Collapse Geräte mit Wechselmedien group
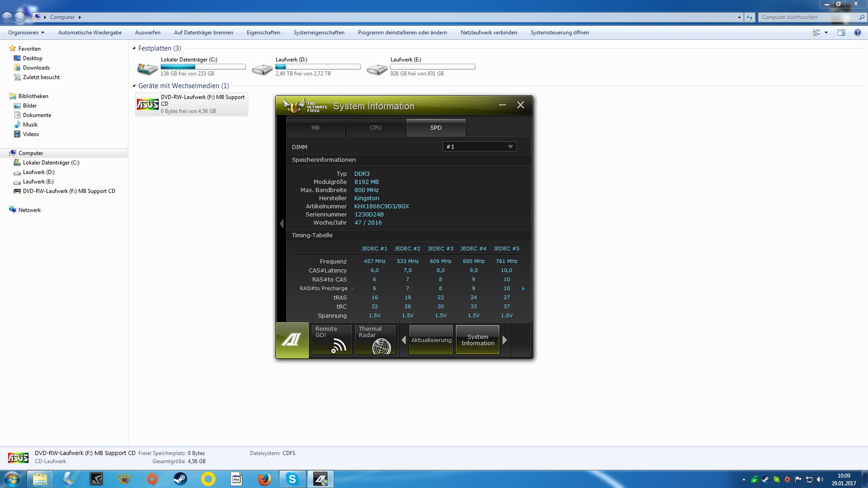The height and width of the screenshot is (488, 868). coord(134,86)
